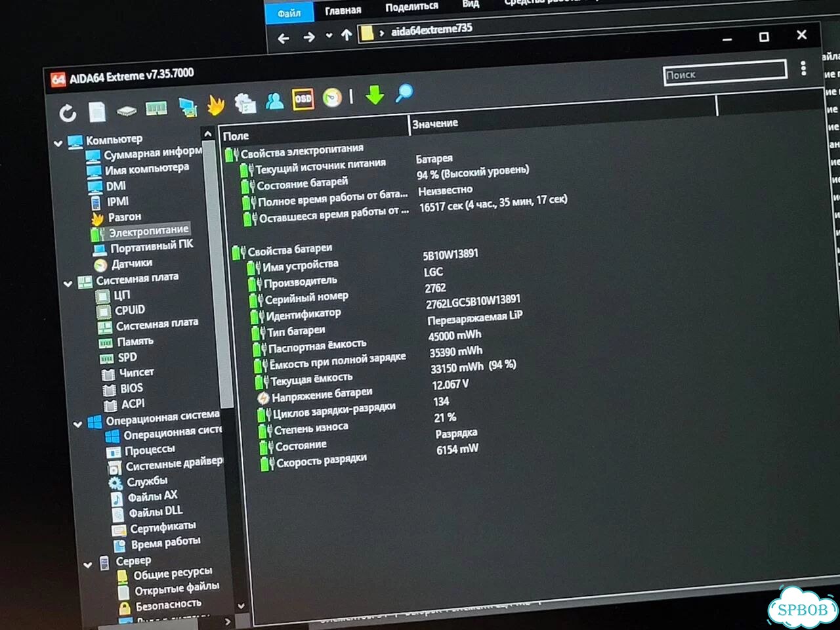This screenshot has width=840, height=630.
Task: Open the Разгон tree item
Action: click(x=116, y=217)
